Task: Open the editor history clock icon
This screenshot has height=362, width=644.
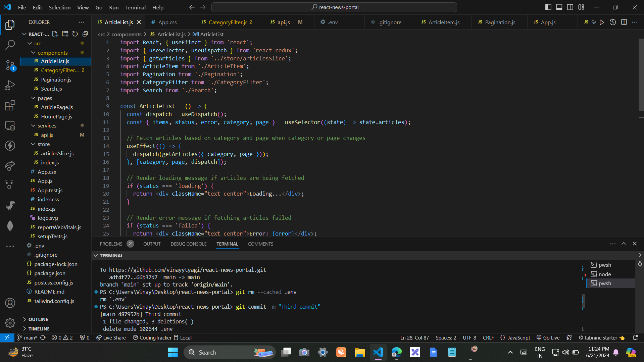Action: pyautogui.click(x=613, y=22)
